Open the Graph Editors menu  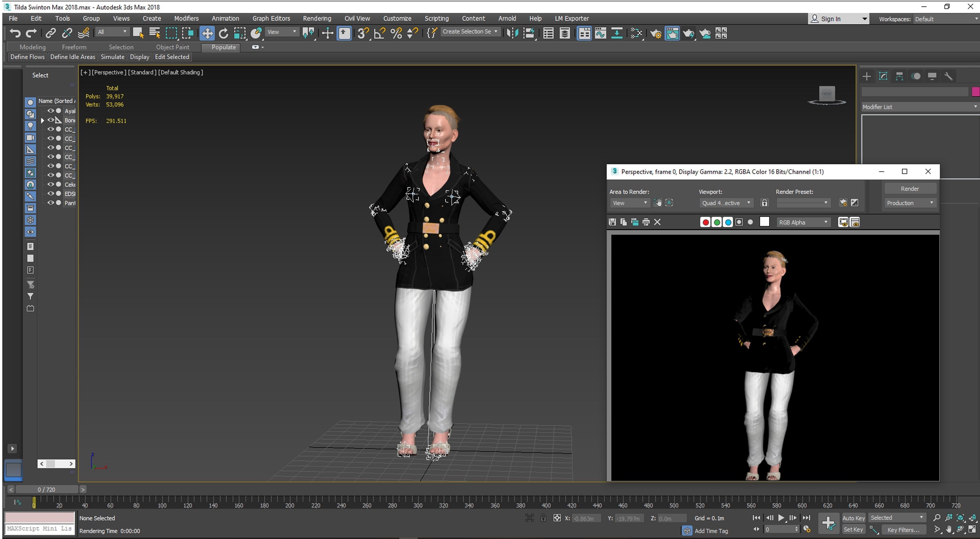pyautogui.click(x=271, y=18)
